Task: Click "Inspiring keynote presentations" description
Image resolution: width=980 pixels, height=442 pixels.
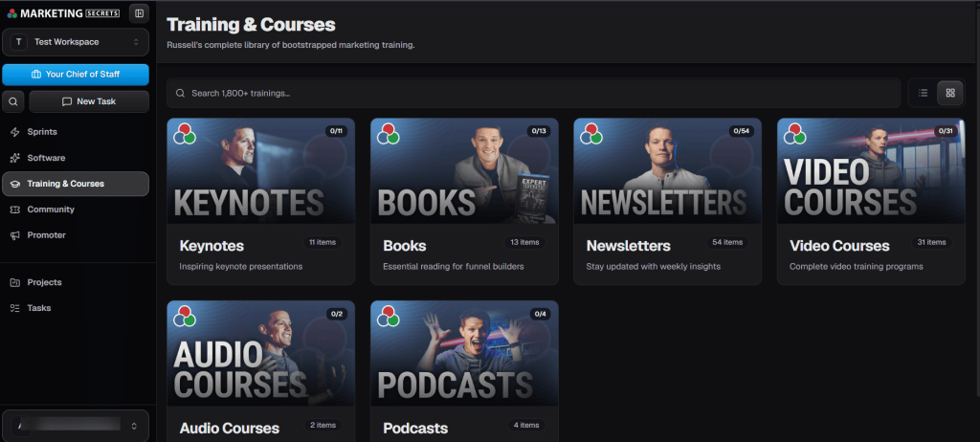Action: (x=240, y=266)
